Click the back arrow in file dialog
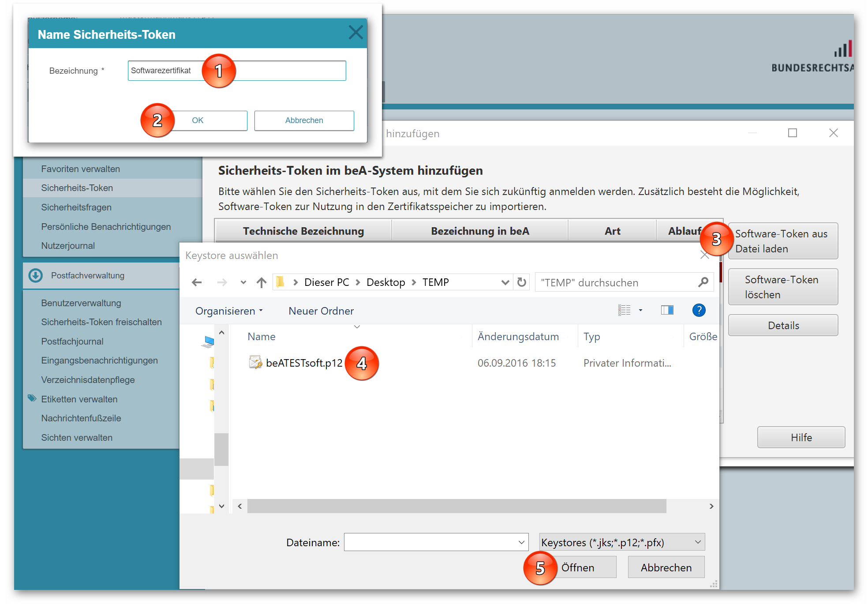The image size is (868, 604). (x=197, y=282)
